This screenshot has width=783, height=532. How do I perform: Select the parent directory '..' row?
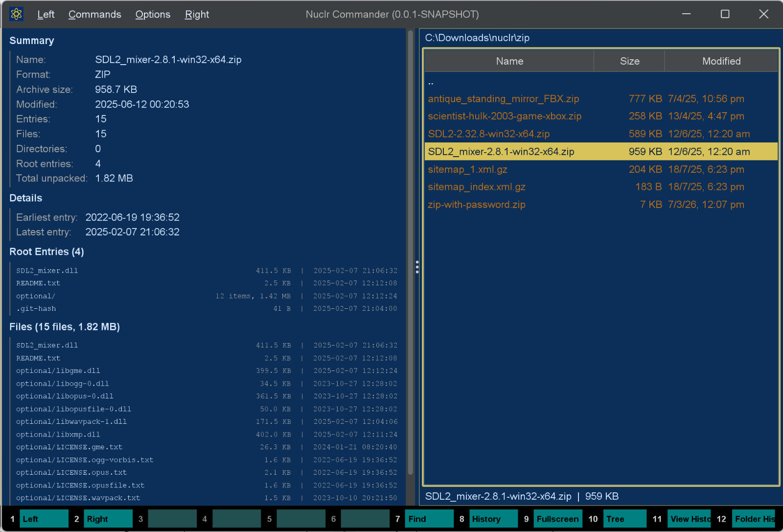click(601, 81)
